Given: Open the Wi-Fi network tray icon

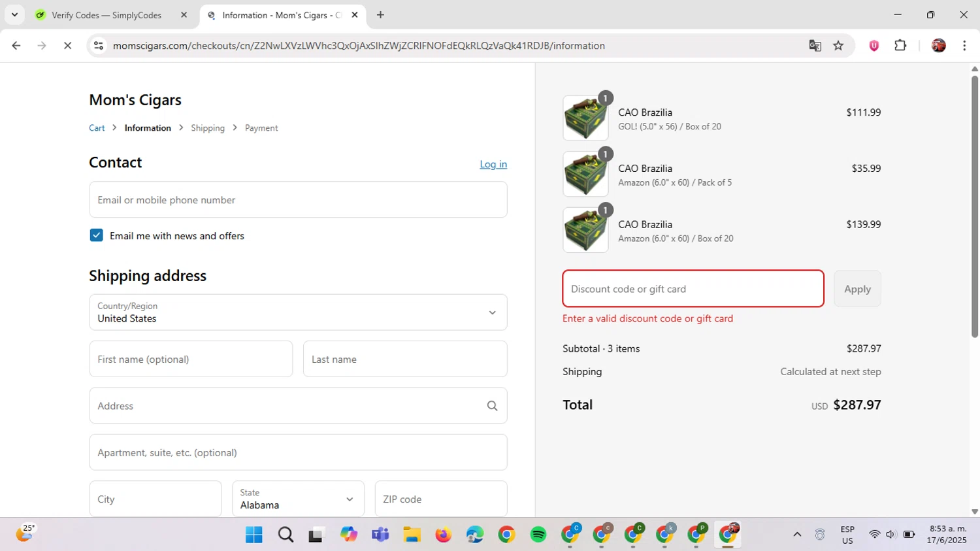Looking at the screenshot, I should pyautogui.click(x=874, y=535).
